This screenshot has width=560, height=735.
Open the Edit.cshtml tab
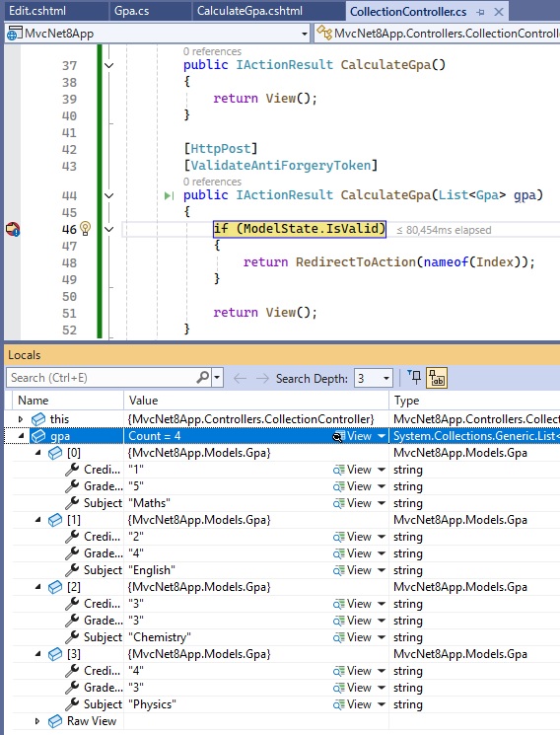pos(37,11)
